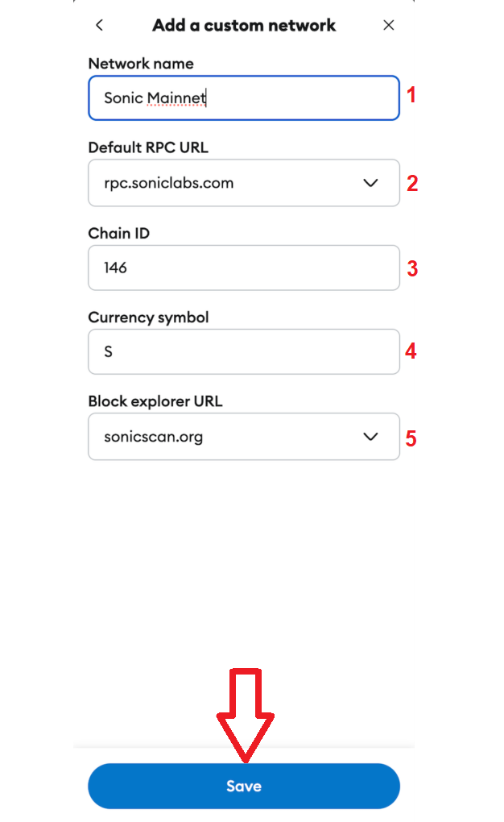Focus the Chain ID field showing 146

point(243,268)
